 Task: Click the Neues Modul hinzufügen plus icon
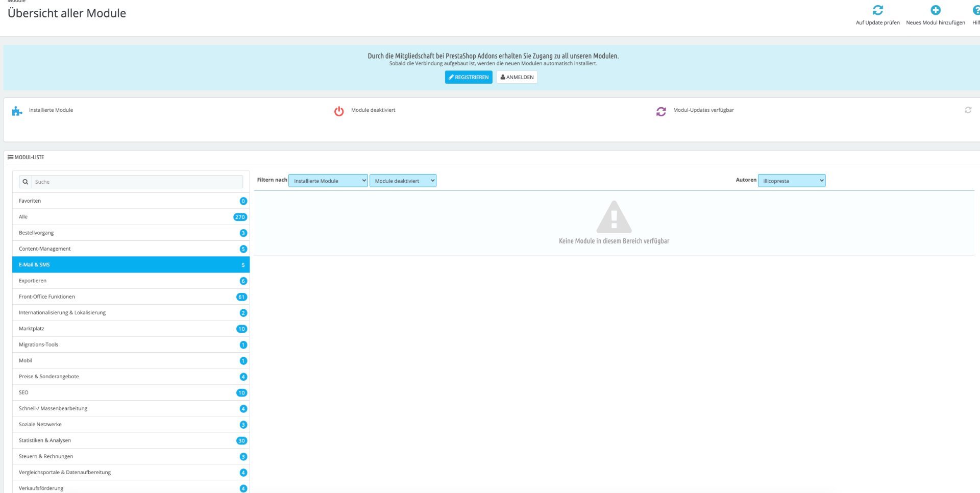point(935,10)
